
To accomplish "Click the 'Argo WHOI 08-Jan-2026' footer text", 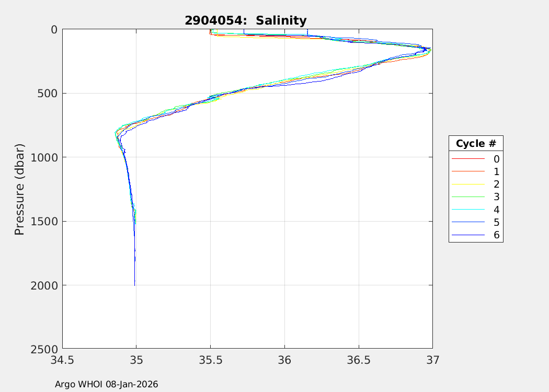I will pyautogui.click(x=107, y=384).
